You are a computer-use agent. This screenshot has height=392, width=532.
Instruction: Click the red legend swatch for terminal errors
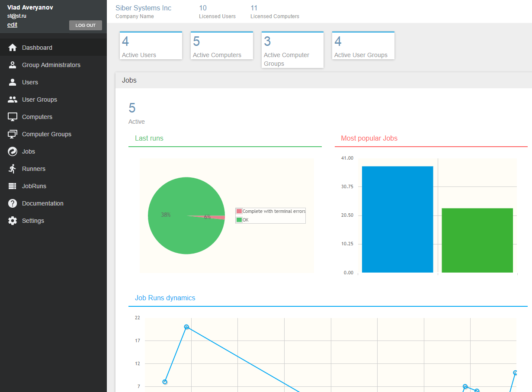tap(239, 211)
